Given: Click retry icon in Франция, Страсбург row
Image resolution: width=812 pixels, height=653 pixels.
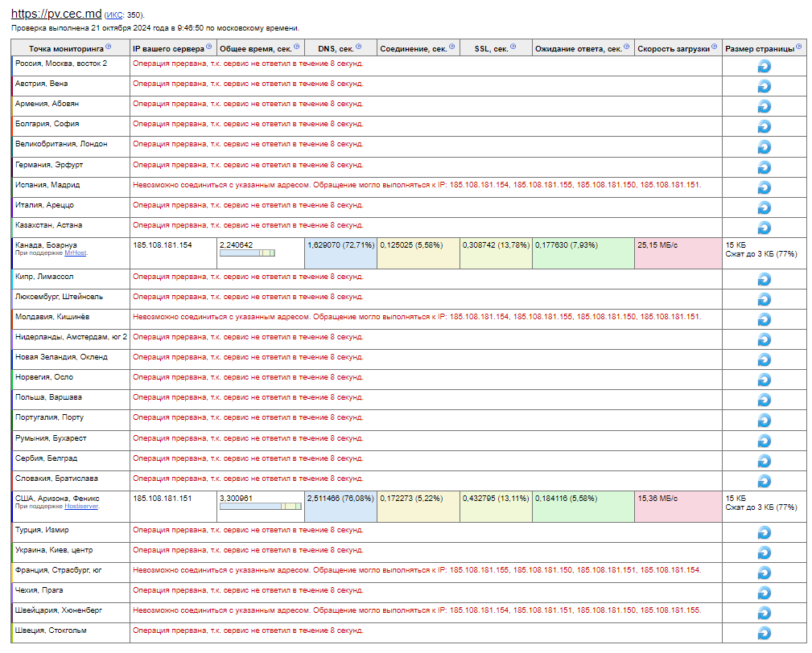Looking at the screenshot, I should pos(765,573).
